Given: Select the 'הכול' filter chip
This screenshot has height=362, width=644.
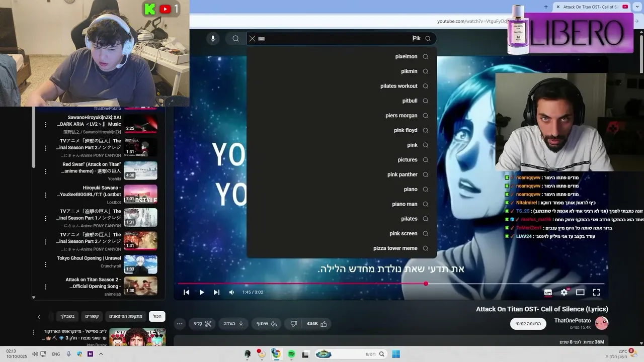Looking at the screenshot, I should click(x=157, y=316).
